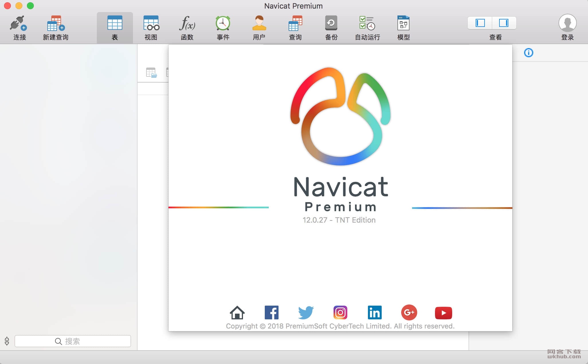The image size is (588, 364).
Task: Open the 视图 views section
Action: coord(151,28)
